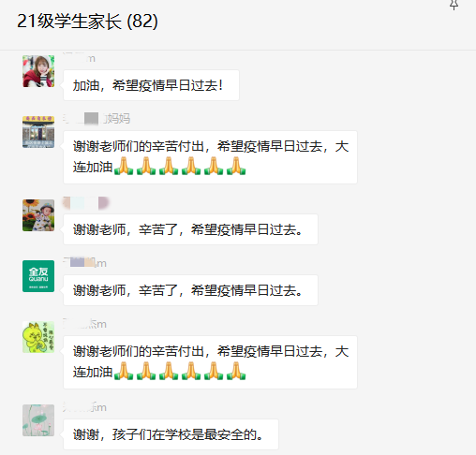Click the lotus painting avatar
This screenshot has width=476, height=455.
click(38, 420)
